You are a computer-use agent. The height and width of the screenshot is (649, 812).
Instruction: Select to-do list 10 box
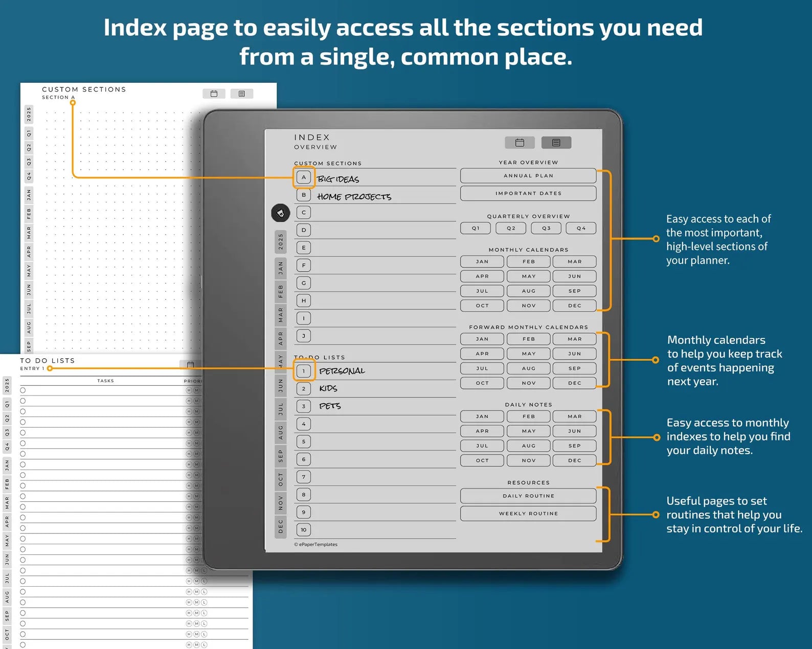tap(304, 530)
